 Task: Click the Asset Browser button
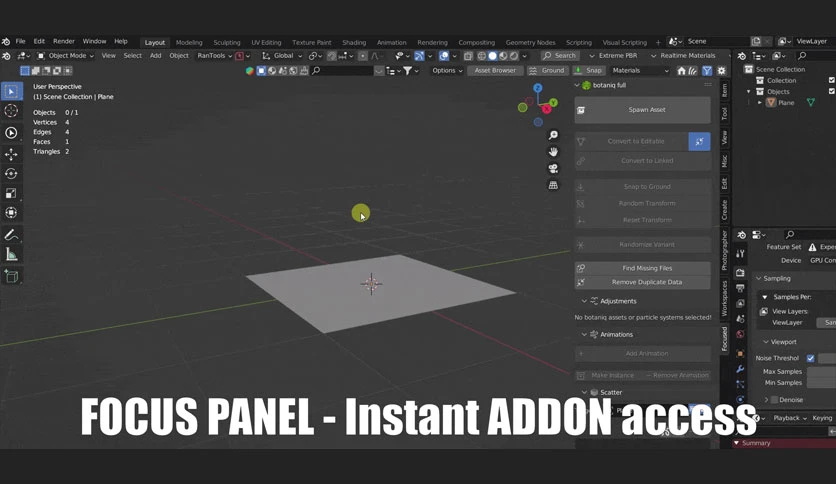(x=495, y=70)
